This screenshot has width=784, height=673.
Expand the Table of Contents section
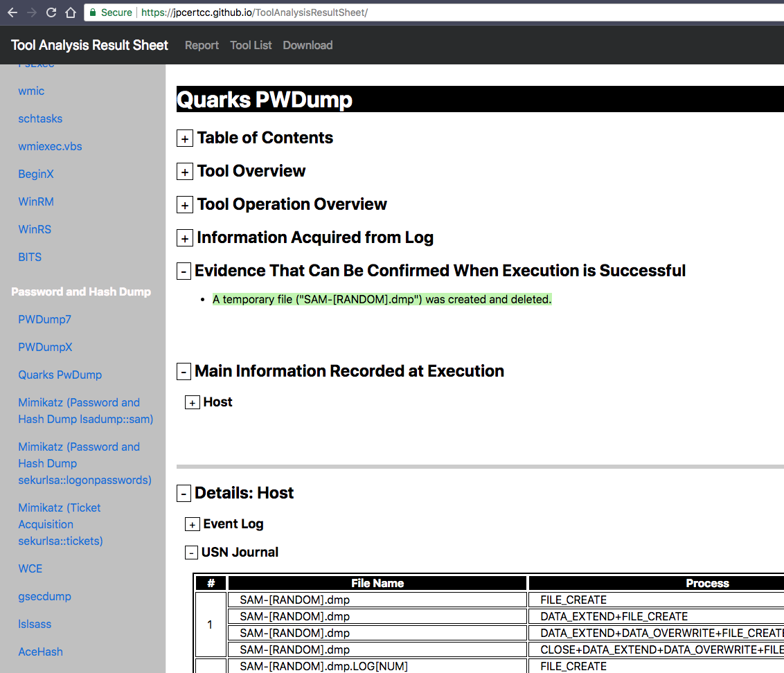(185, 139)
